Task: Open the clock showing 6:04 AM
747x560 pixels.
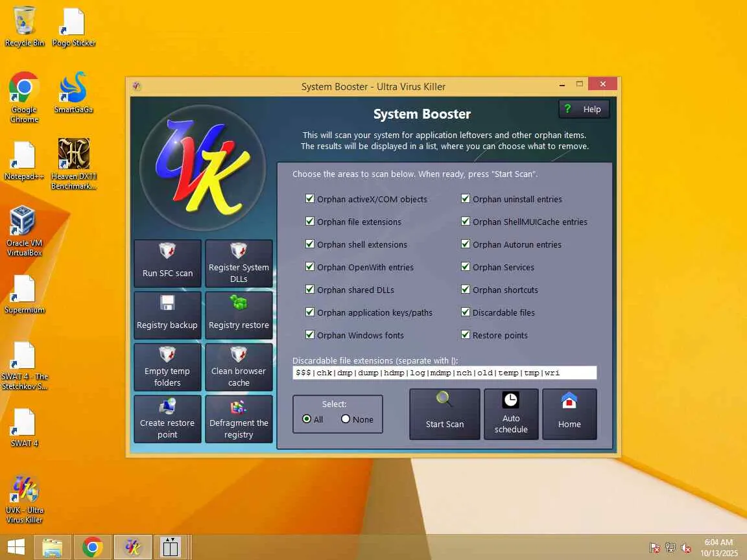Action: [x=718, y=548]
